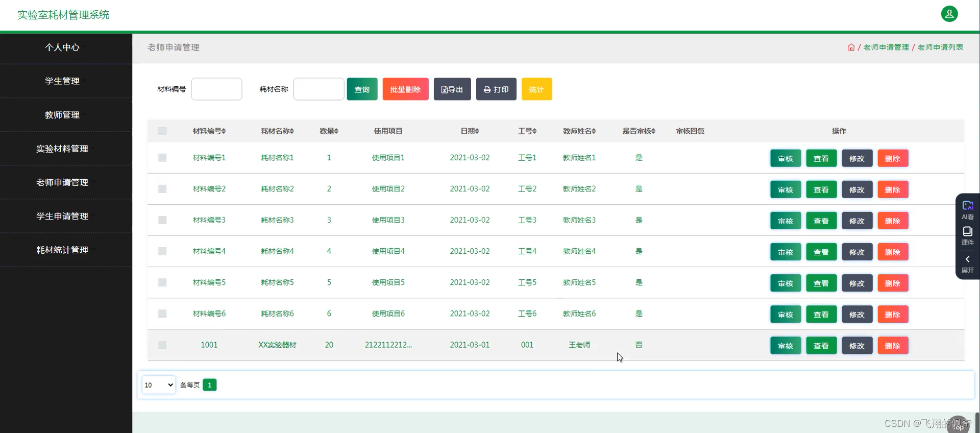The width and height of the screenshot is (980, 433).
Task: Sort by 材料编号 column header
Action: [x=209, y=131]
